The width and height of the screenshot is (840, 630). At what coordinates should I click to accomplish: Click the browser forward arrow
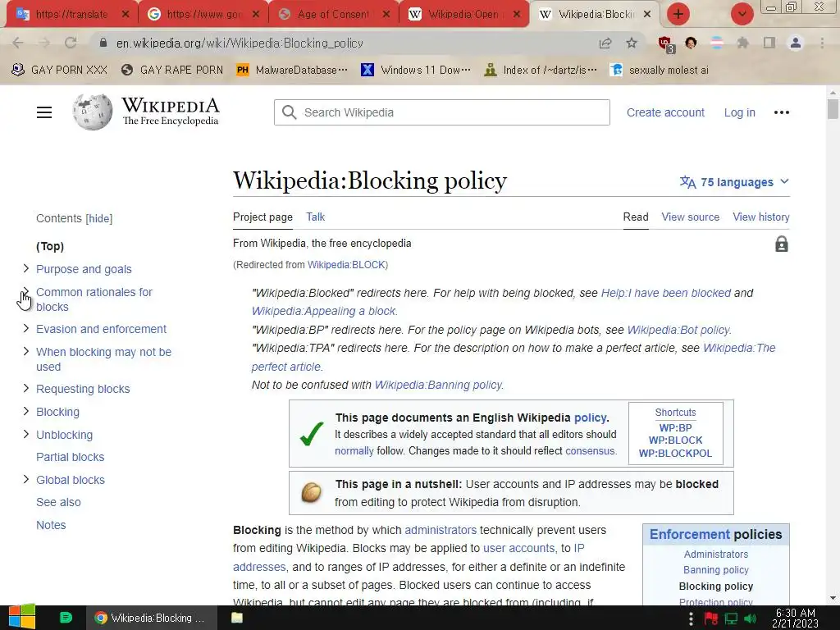44,43
